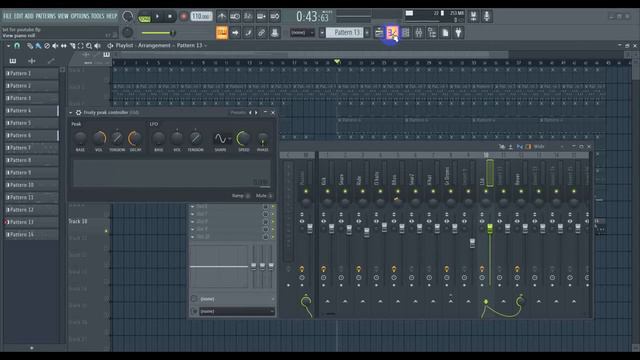Select the playlist magnet snap icon

(17, 46)
